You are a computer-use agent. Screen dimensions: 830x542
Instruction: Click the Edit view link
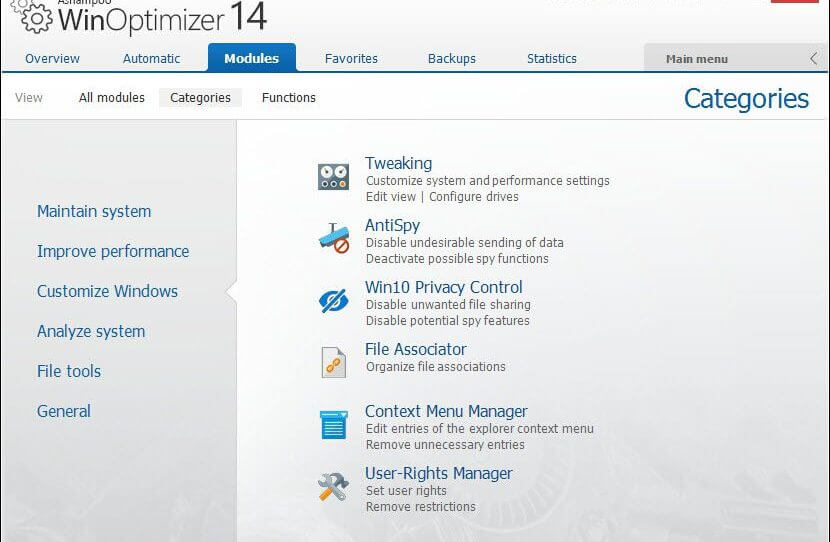[x=391, y=197]
